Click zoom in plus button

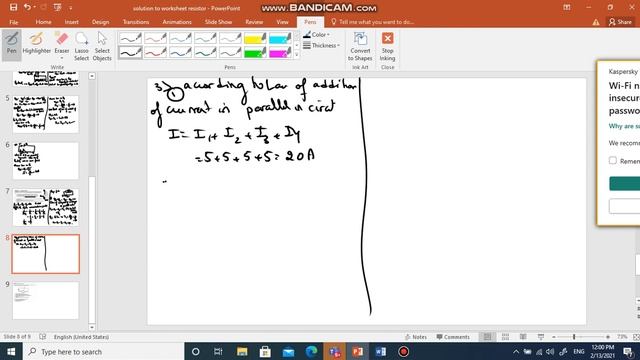click(608, 337)
